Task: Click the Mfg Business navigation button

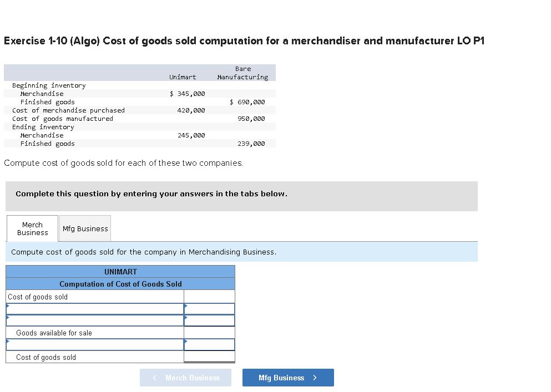Action: (x=287, y=378)
